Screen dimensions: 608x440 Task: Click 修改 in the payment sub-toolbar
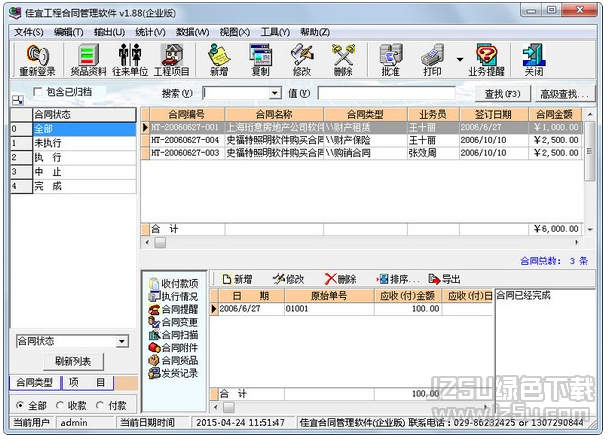point(288,279)
